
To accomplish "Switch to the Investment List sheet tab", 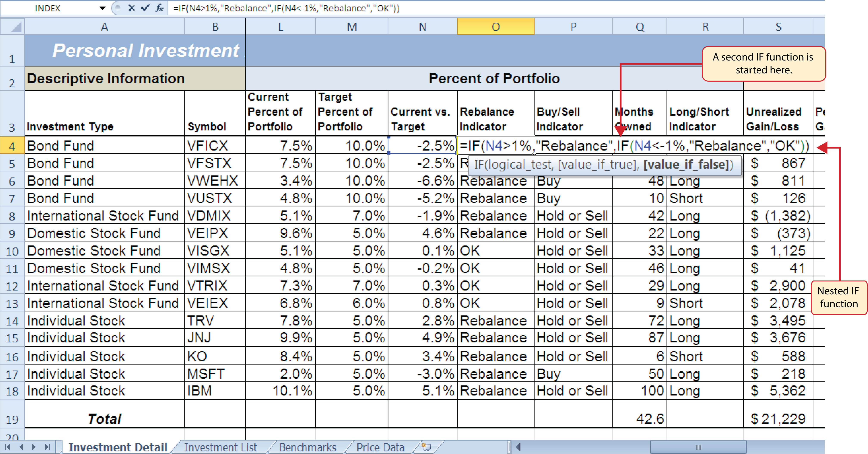I will pos(220,447).
